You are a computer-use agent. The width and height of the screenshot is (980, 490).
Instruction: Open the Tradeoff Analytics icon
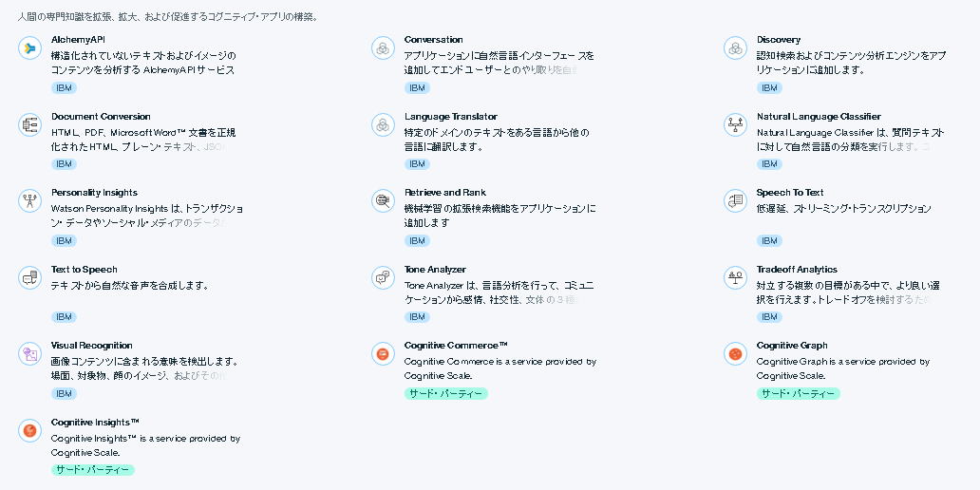click(x=735, y=277)
